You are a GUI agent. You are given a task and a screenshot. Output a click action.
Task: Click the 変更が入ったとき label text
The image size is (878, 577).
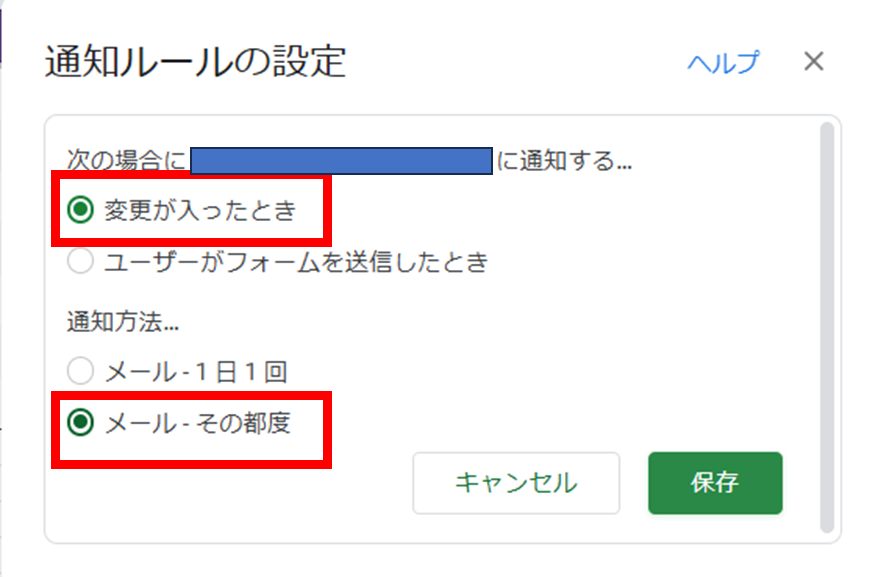(200, 211)
